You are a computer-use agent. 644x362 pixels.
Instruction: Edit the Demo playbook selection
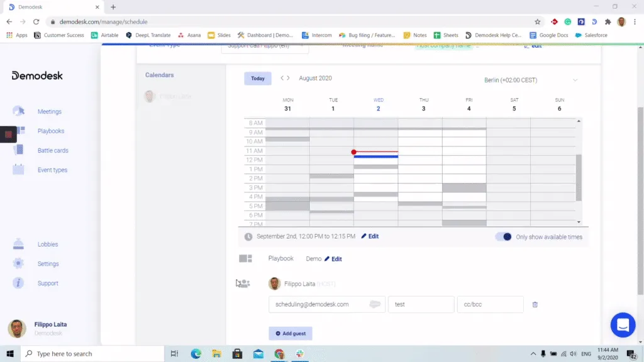pyautogui.click(x=333, y=258)
